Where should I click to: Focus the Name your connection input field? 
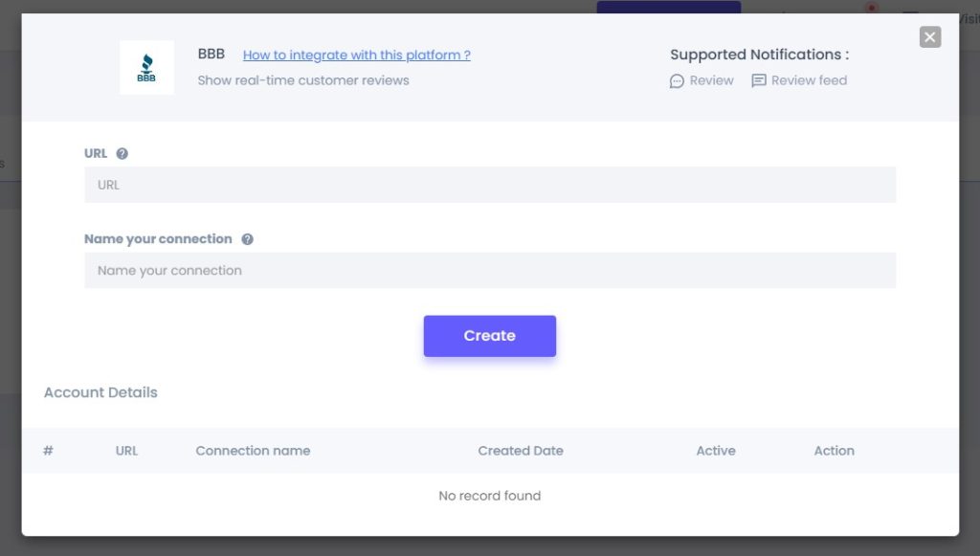490,271
